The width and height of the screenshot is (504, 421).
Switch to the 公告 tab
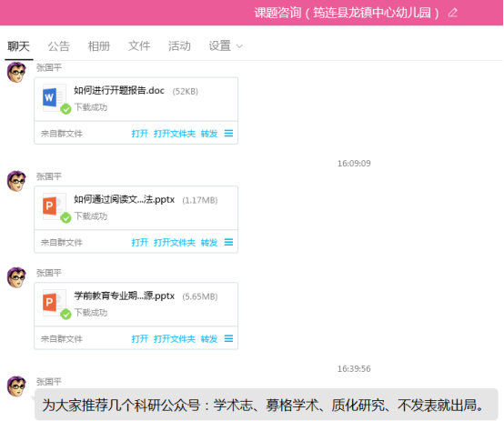(59, 46)
